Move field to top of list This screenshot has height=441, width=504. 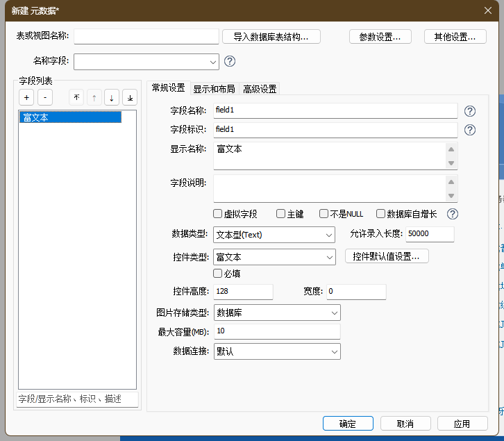click(76, 98)
